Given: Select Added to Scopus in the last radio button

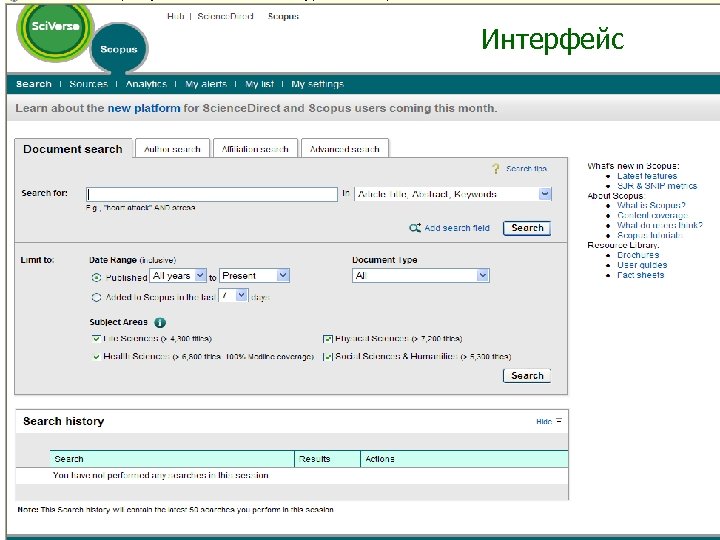Looking at the screenshot, I should point(96,298).
